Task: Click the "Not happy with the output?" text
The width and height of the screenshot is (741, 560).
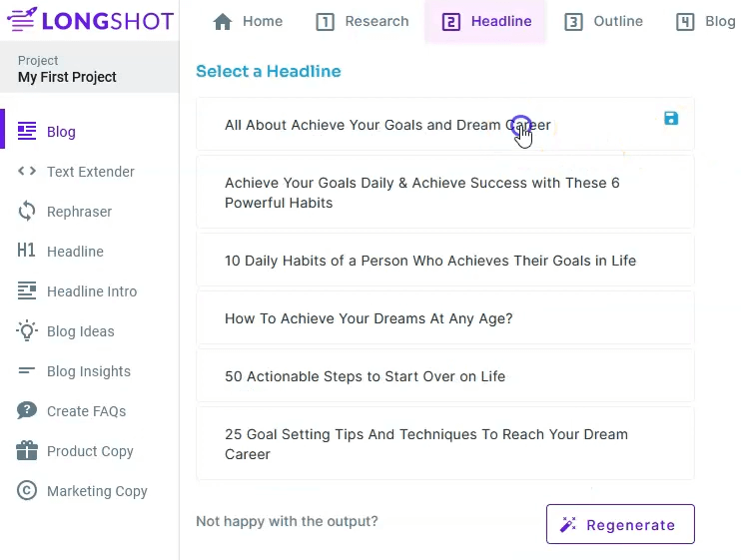Action: 287,521
